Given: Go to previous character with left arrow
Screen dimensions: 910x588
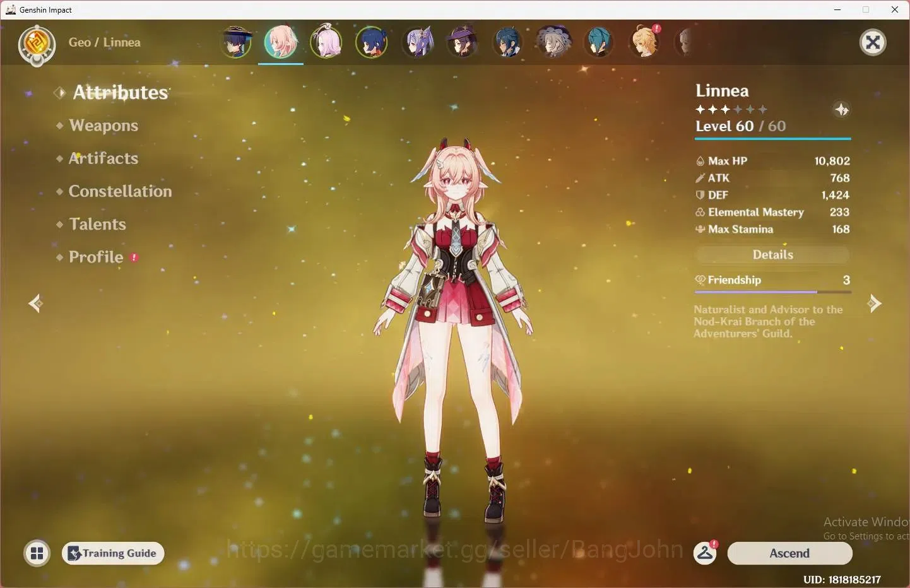Looking at the screenshot, I should (x=35, y=303).
